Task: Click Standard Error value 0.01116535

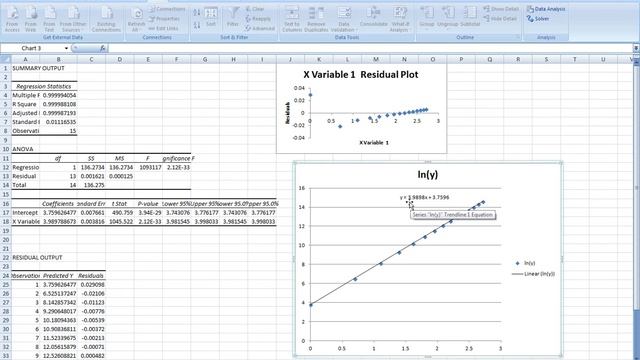Action: coord(59,122)
